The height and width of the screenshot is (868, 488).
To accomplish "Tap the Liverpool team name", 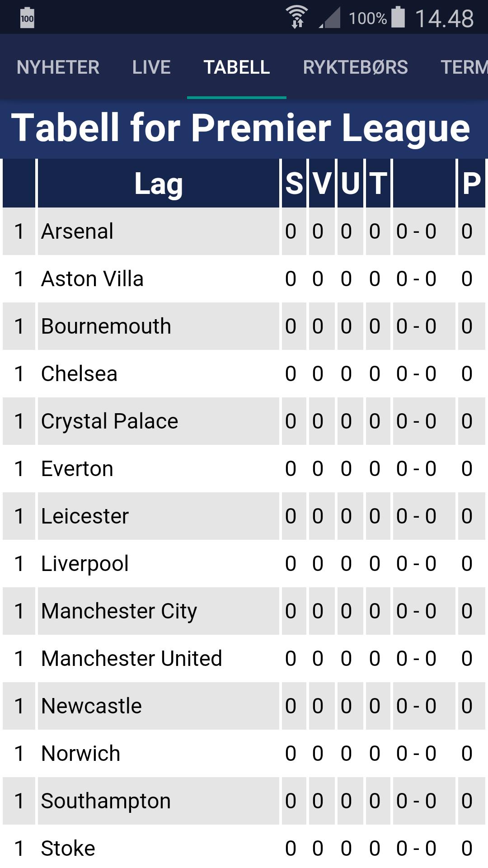I will point(85,564).
